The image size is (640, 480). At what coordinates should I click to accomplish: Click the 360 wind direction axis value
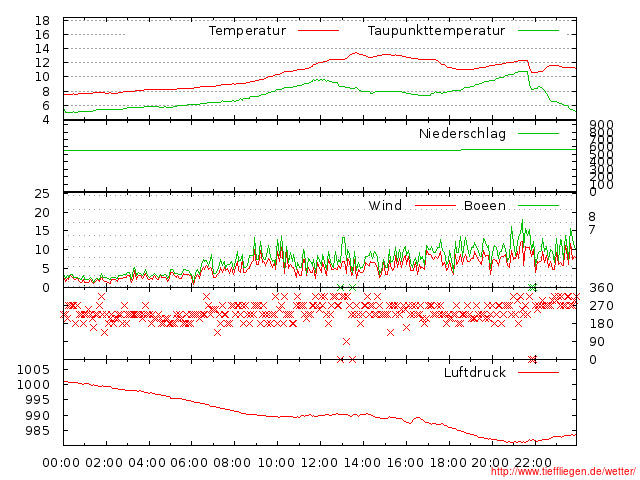point(601,288)
